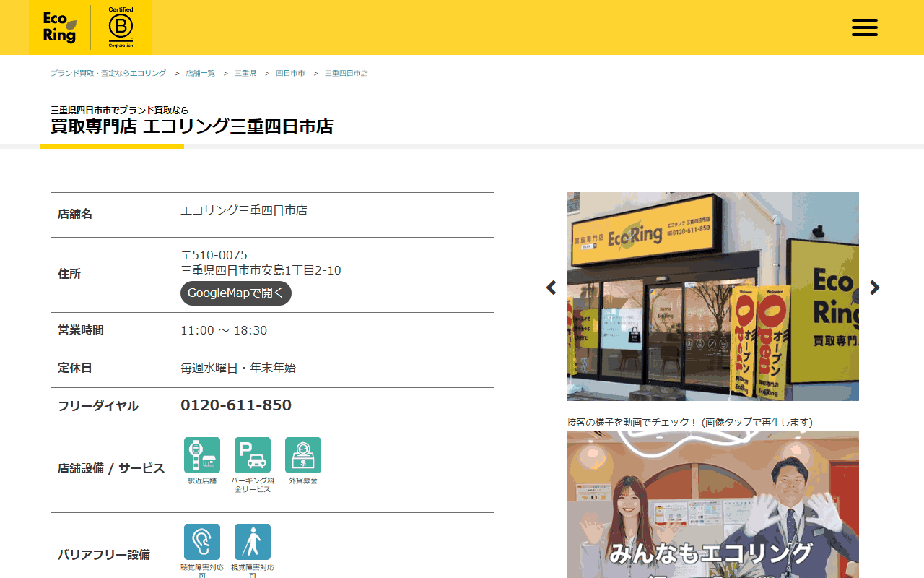Show next store photo arrow

coord(875,288)
